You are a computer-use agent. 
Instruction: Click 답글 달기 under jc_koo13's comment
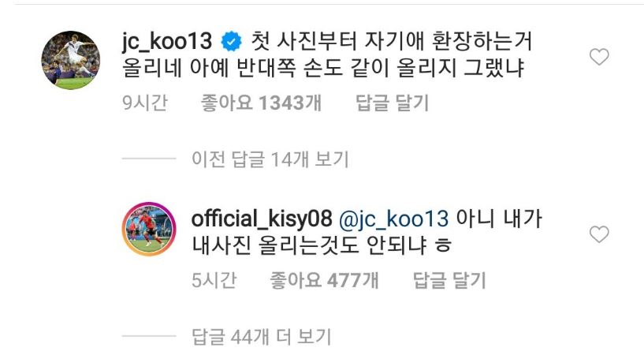click(x=392, y=103)
